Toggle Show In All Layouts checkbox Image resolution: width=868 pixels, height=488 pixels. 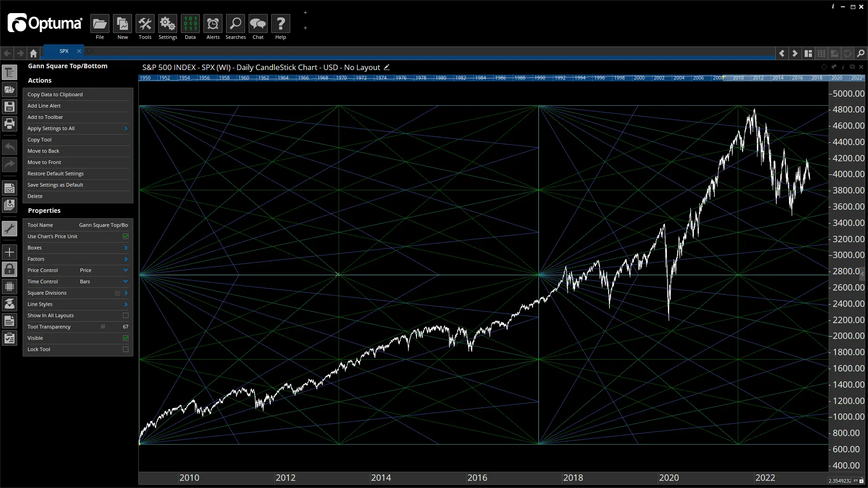tap(126, 315)
